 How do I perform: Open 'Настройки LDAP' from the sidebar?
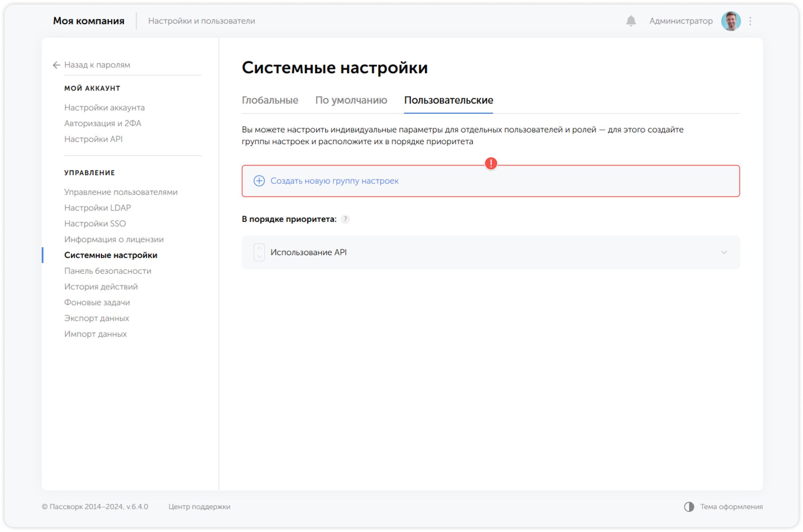(98, 207)
